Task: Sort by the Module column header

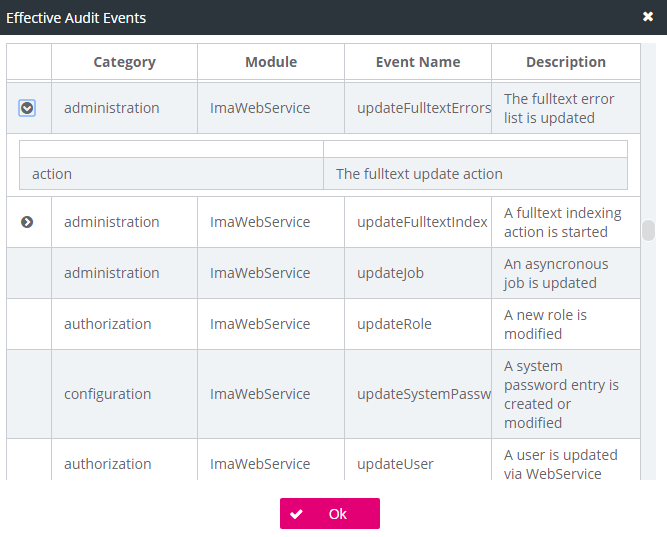Action: click(x=271, y=62)
